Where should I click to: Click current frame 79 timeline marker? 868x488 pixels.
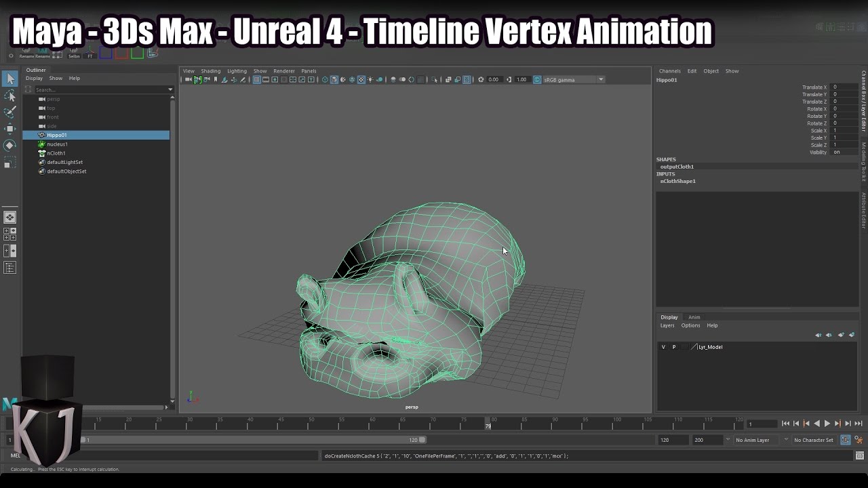click(x=488, y=424)
